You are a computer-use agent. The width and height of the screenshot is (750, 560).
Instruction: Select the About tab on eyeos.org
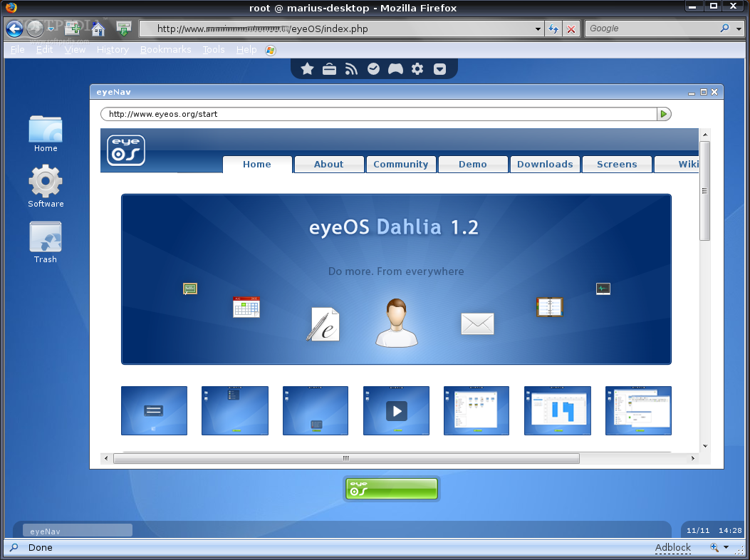click(x=328, y=164)
